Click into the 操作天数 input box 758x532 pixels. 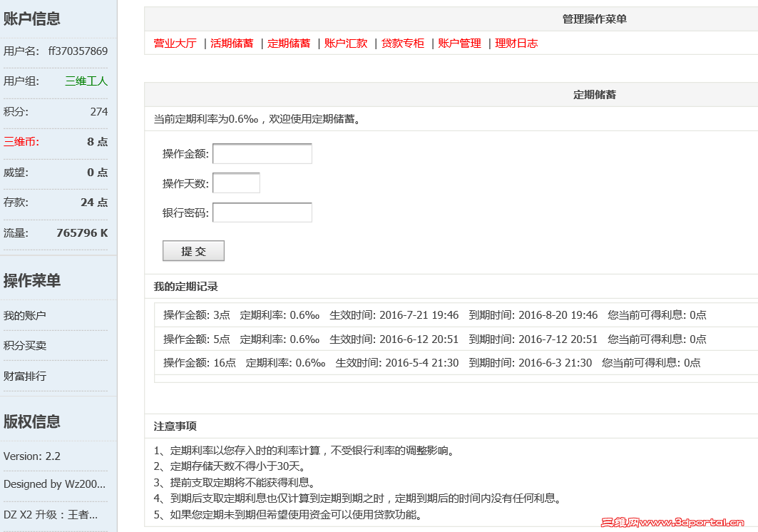pyautogui.click(x=237, y=183)
